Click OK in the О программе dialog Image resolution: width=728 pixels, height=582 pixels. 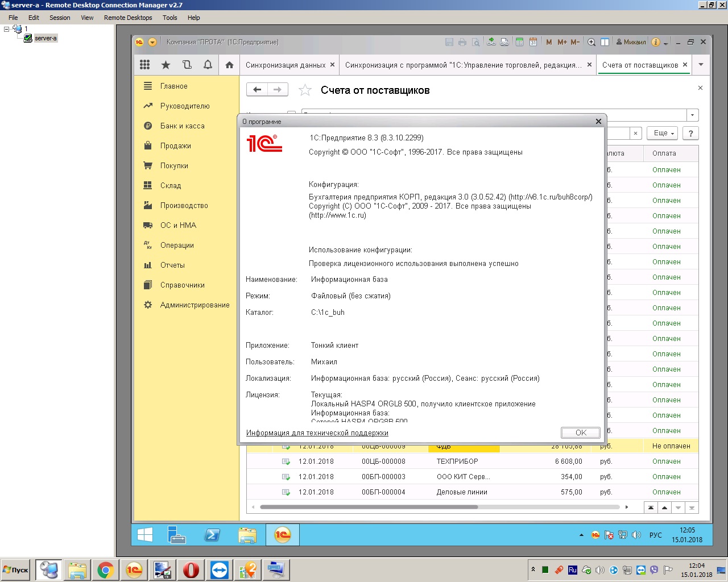click(581, 433)
